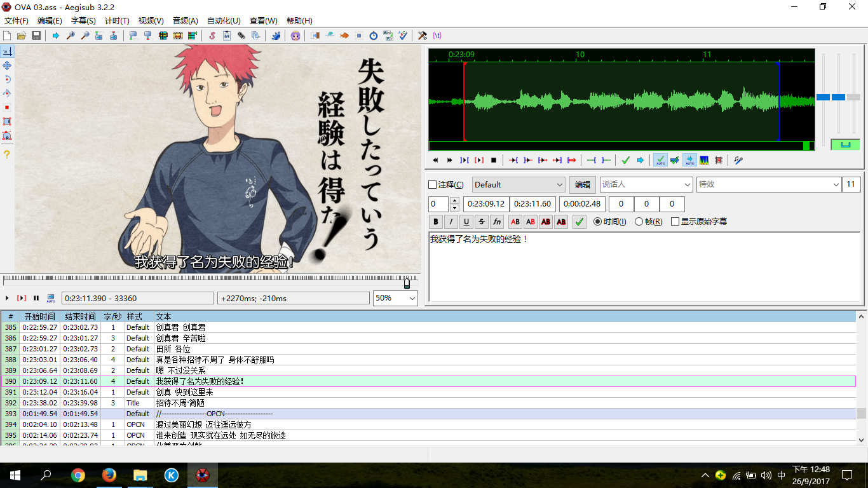Viewport: 868px width, 488px height.
Task: Open the Default style dropdown
Action: 519,184
